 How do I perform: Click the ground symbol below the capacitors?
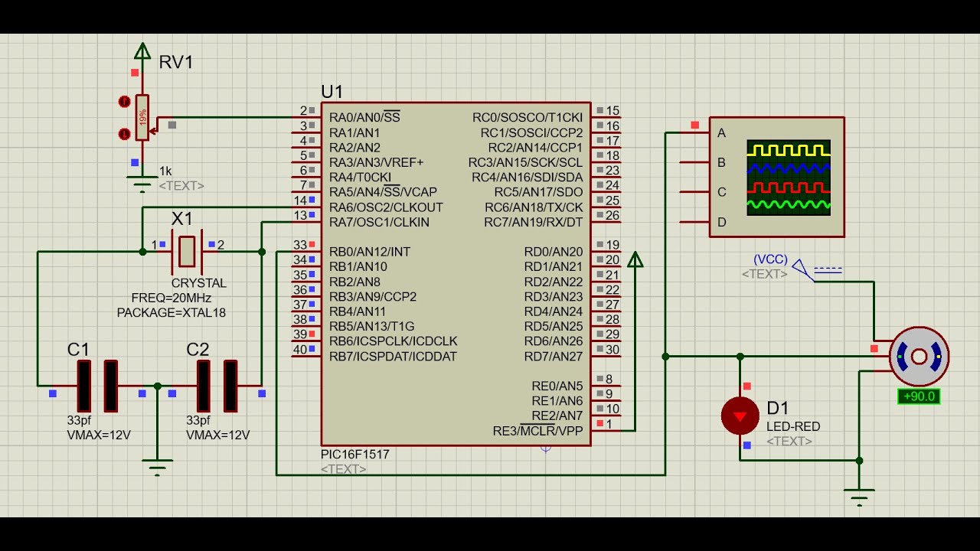(x=158, y=466)
